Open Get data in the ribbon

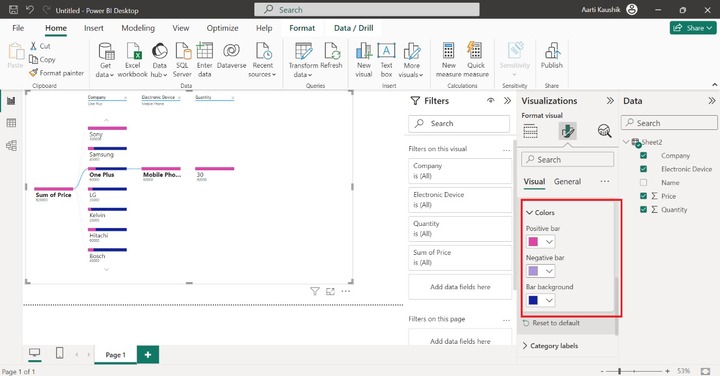(x=105, y=60)
